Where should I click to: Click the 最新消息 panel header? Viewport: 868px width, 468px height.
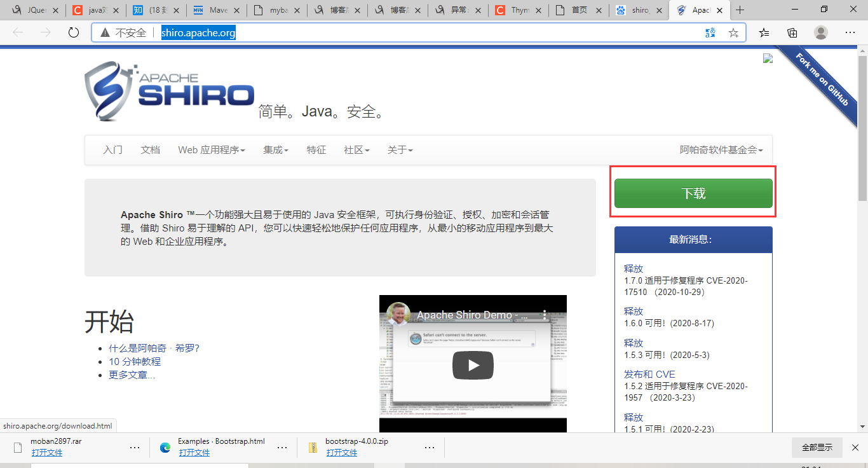tap(693, 240)
